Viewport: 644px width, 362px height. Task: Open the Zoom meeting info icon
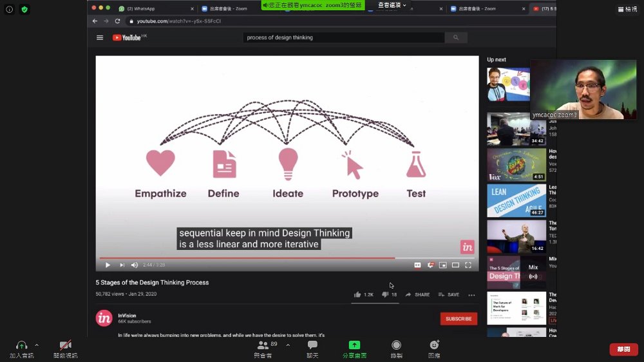[10, 10]
